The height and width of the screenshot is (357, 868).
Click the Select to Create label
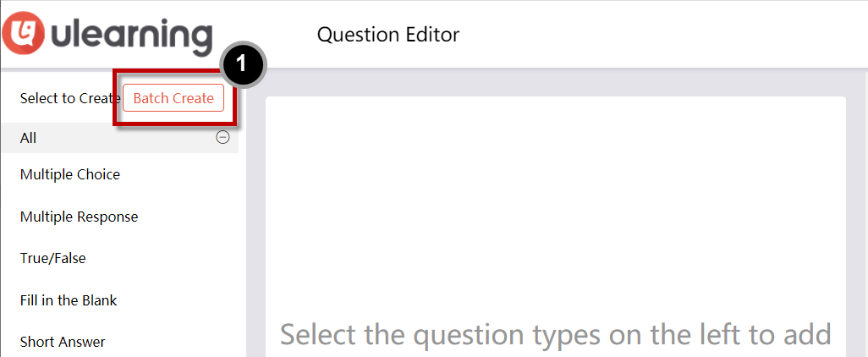[x=70, y=98]
